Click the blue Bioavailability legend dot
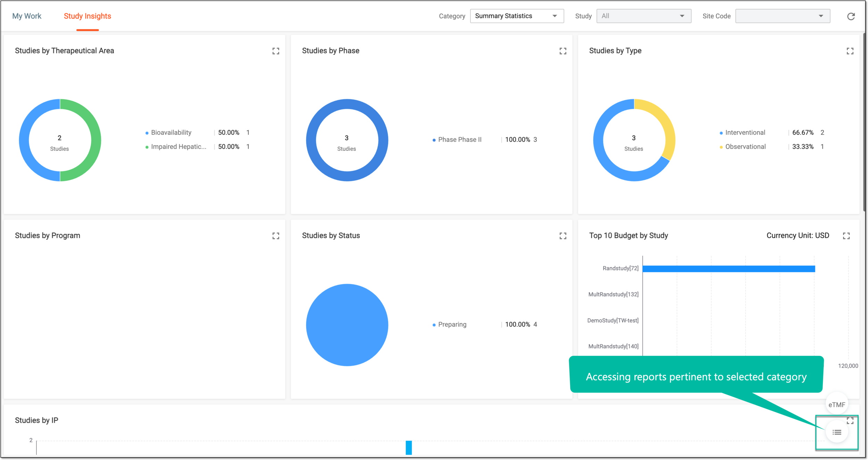 [x=147, y=133]
